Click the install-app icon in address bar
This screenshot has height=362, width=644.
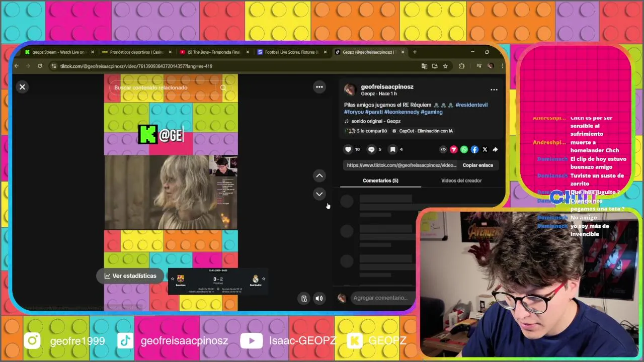435,66
